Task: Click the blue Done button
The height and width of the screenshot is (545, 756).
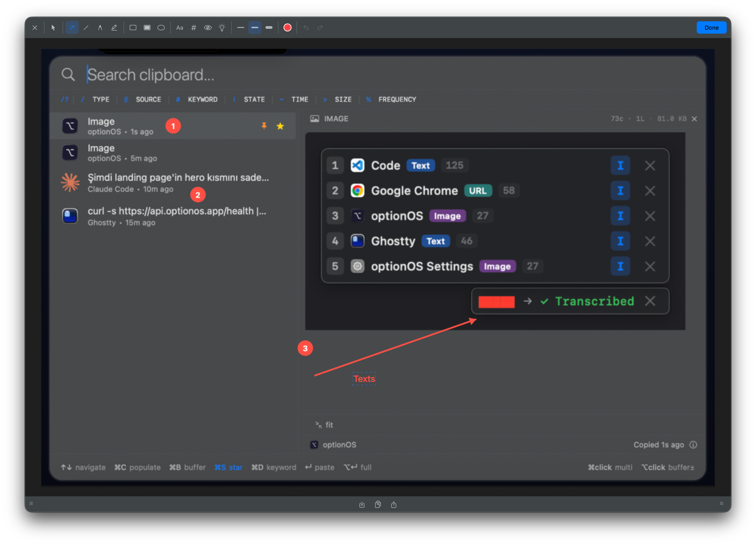Action: [711, 28]
